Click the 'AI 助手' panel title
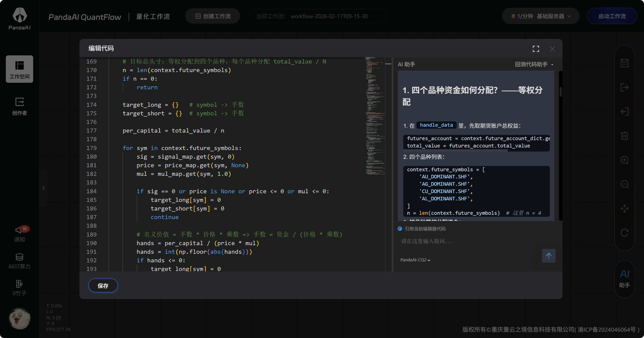The image size is (644, 338). [406, 65]
